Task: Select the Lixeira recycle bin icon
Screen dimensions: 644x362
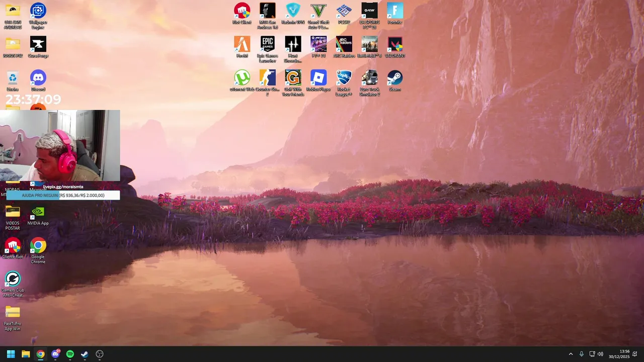Action: (x=13, y=81)
